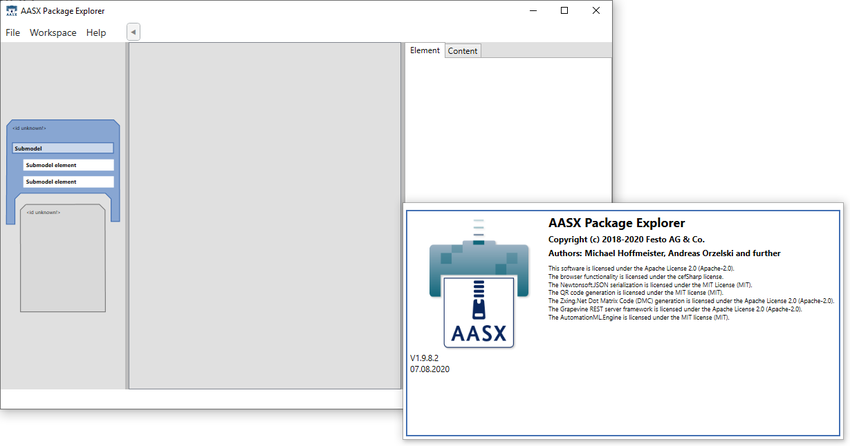Click the 'AASX Package Explorer' heading in About dialog
850x446 pixels.
pos(616,223)
